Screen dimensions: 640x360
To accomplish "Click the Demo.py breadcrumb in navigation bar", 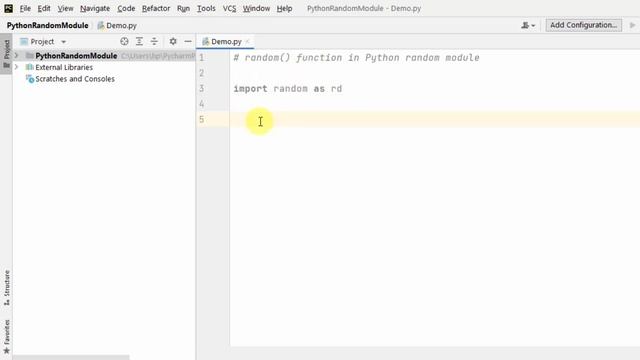I will 117,25.
